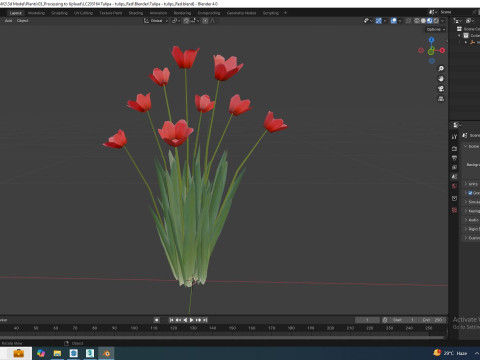This screenshot has height=360, width=480.
Task: Play animation in reverse
Action: pos(185,320)
